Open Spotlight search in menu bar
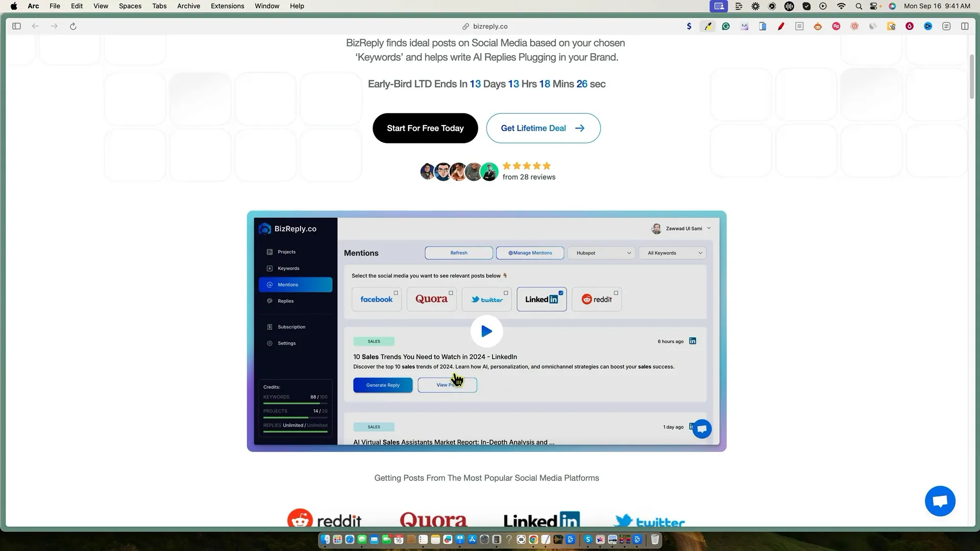 tap(859, 6)
